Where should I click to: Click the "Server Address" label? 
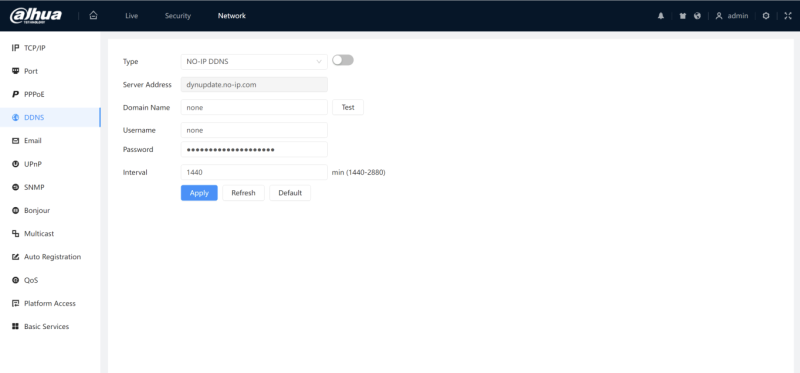[147, 85]
